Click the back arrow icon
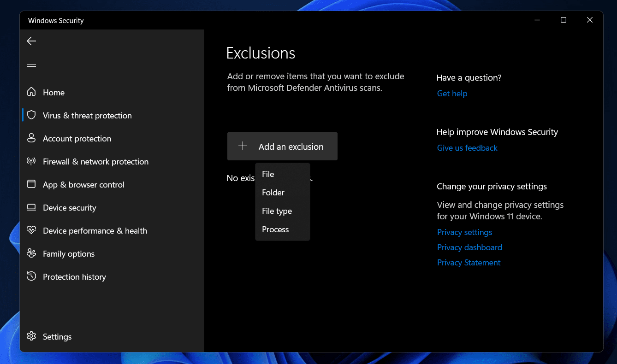 pyautogui.click(x=31, y=41)
